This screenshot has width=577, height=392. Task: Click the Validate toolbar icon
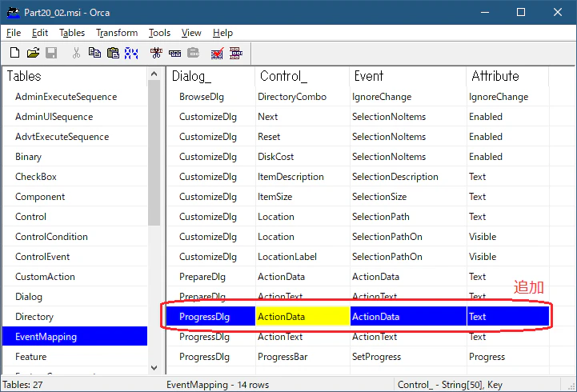click(x=217, y=53)
